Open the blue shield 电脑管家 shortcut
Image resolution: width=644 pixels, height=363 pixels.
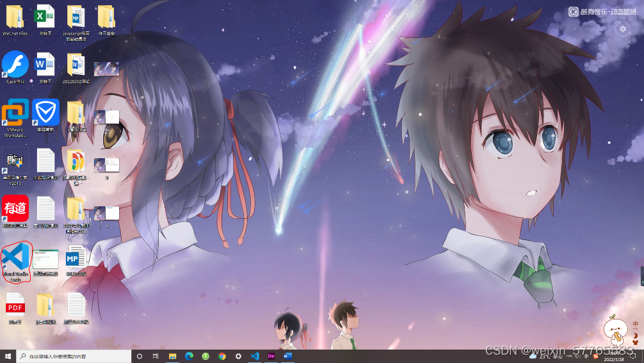(x=45, y=115)
